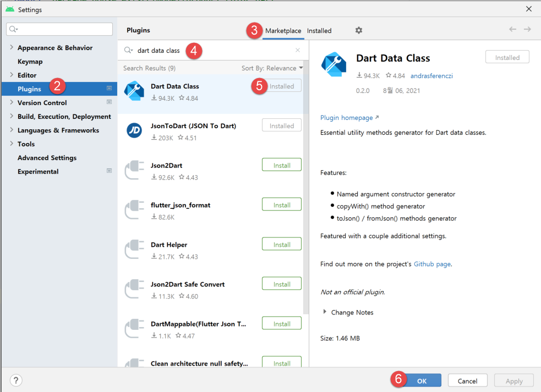Click the large Dart Data Class logo

334,64
